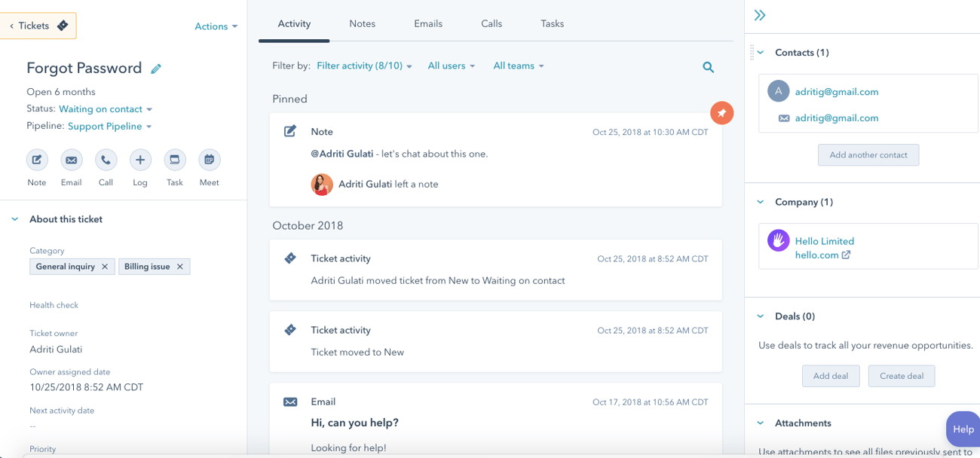Viewport: 980px width, 458px height.
Task: Select the Task icon
Action: (x=174, y=160)
